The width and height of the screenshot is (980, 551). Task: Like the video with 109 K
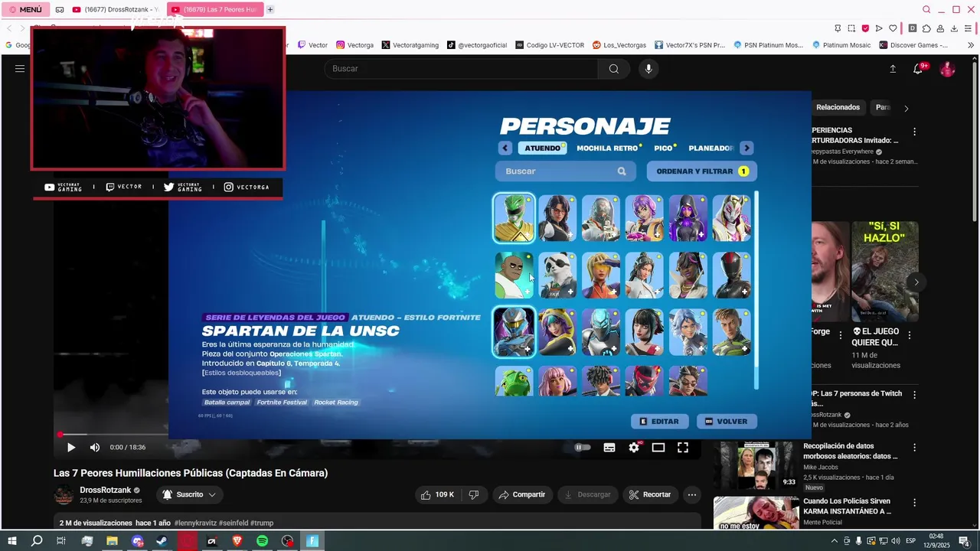click(x=436, y=495)
